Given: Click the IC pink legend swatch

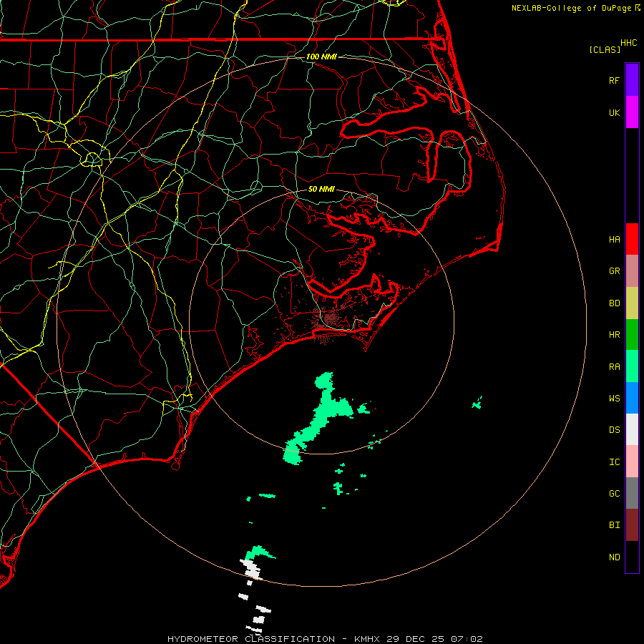Looking at the screenshot, I should pyautogui.click(x=632, y=462).
